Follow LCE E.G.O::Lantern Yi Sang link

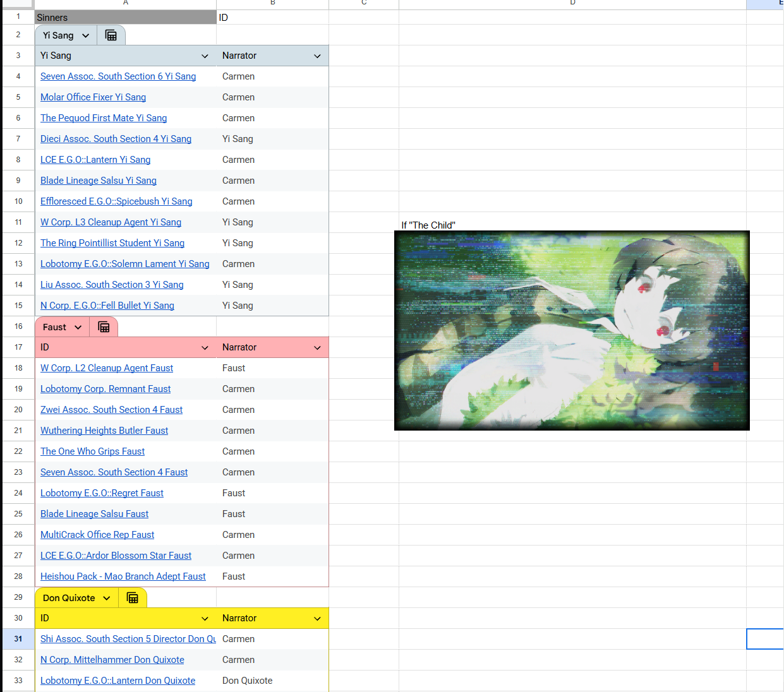[95, 160]
